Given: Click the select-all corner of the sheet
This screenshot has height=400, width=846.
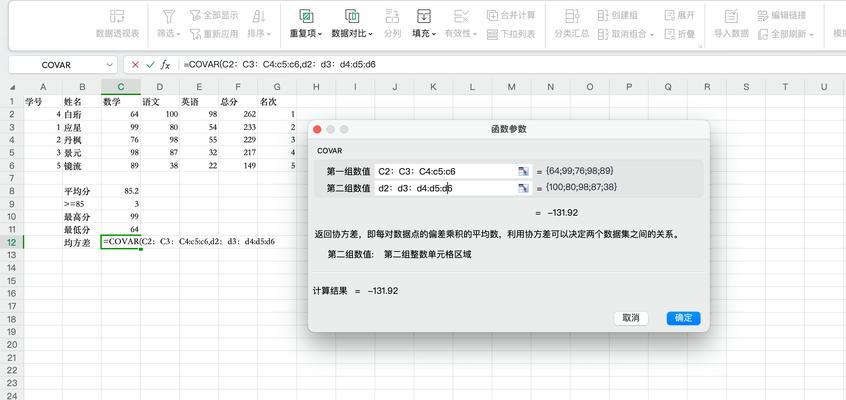Looking at the screenshot, I should [12, 87].
